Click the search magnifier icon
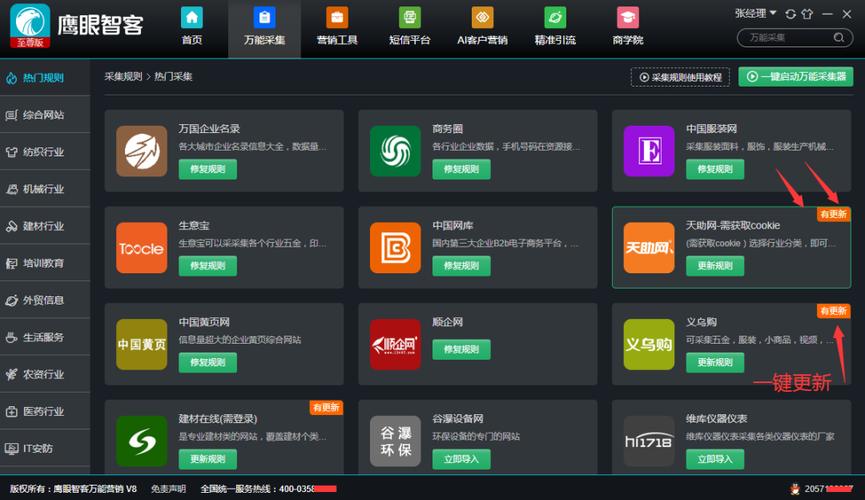Screen dimensions: 865x500 pyautogui.click(x=839, y=38)
